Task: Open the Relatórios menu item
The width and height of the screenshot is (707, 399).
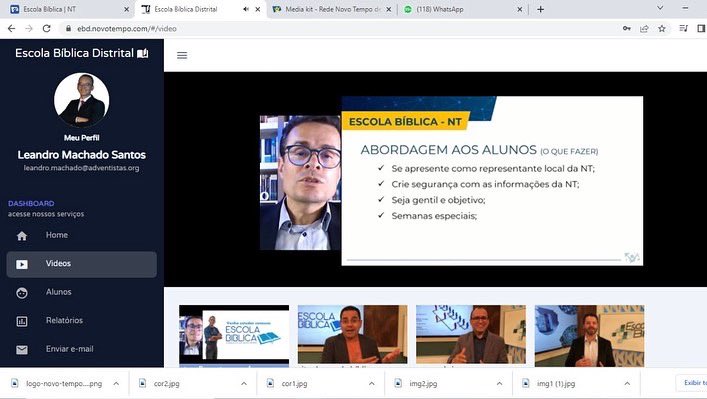Action: pyautogui.click(x=82, y=321)
